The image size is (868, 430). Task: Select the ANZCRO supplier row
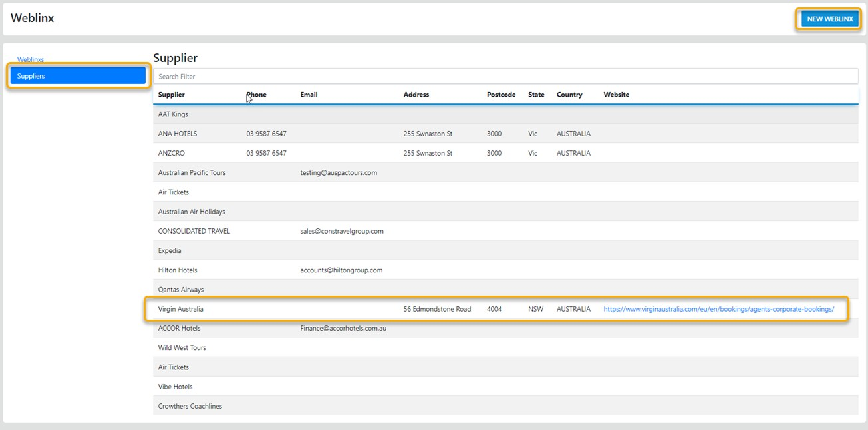point(172,153)
